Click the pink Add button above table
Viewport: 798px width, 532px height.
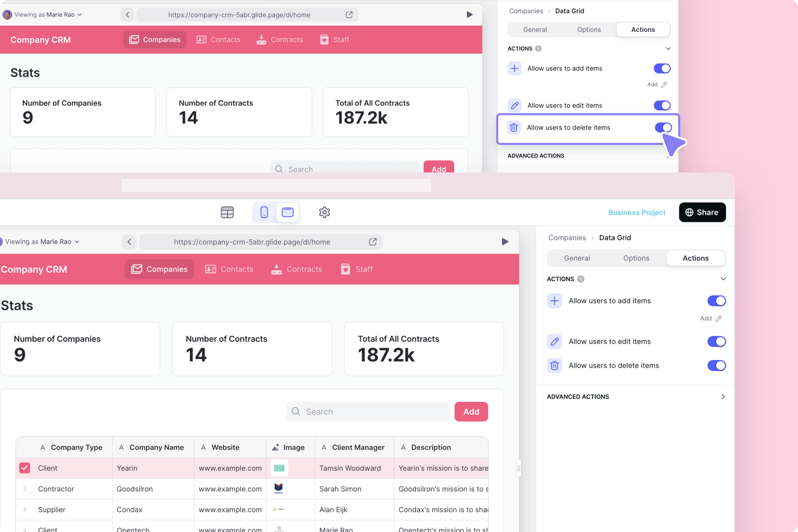pyautogui.click(x=471, y=412)
